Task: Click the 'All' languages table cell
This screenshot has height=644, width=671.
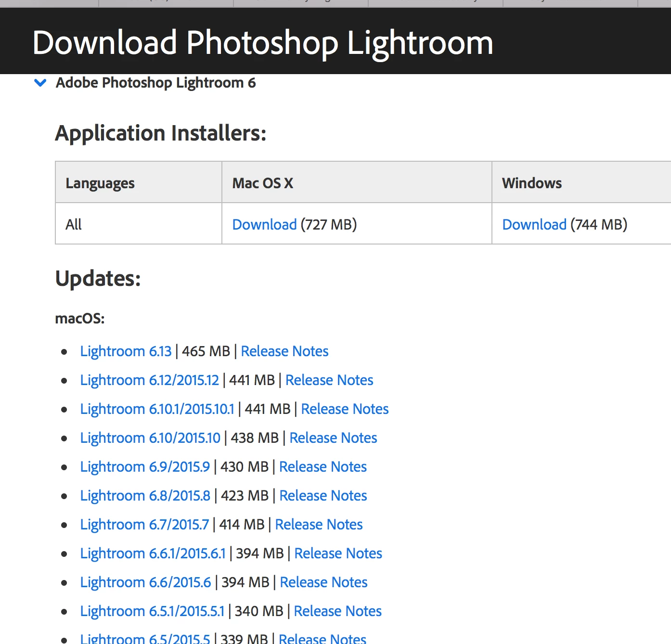Action: [x=139, y=224]
